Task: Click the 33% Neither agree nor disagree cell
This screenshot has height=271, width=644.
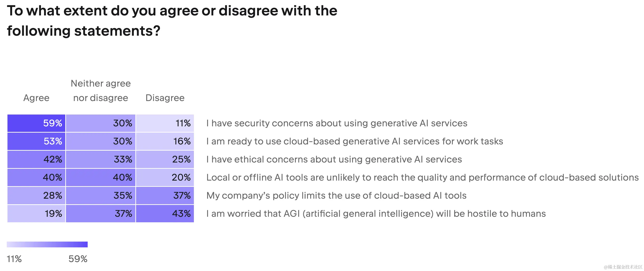Action: click(100, 159)
